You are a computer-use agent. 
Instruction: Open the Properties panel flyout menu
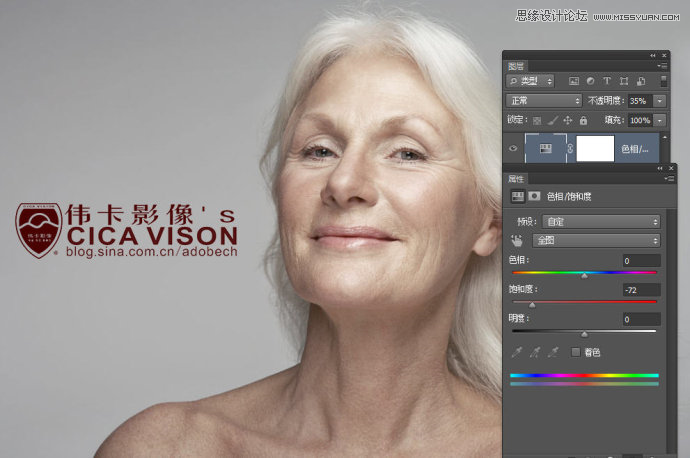(669, 179)
